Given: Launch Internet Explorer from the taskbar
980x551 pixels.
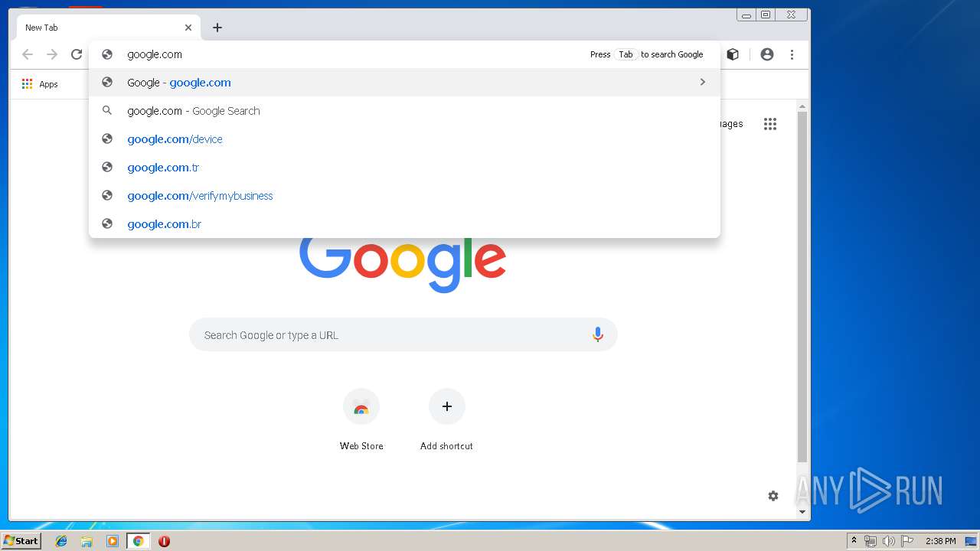Looking at the screenshot, I should [x=61, y=541].
